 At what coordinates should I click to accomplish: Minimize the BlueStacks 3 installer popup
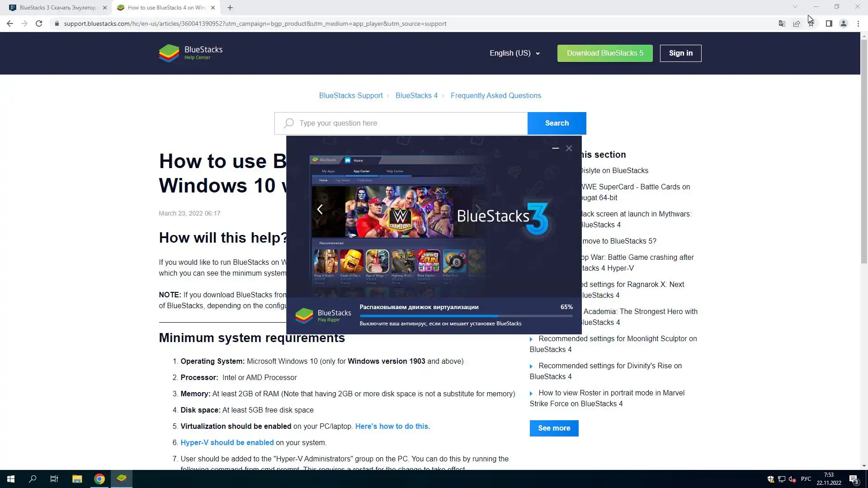[x=555, y=148]
